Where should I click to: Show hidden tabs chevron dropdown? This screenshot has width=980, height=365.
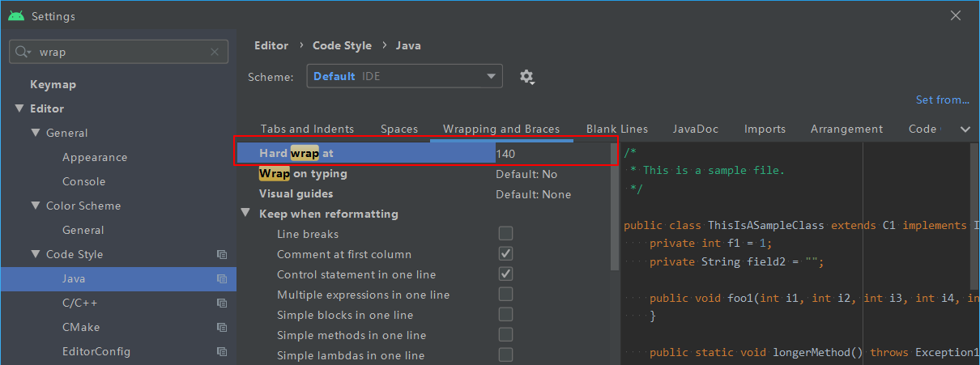(x=965, y=129)
